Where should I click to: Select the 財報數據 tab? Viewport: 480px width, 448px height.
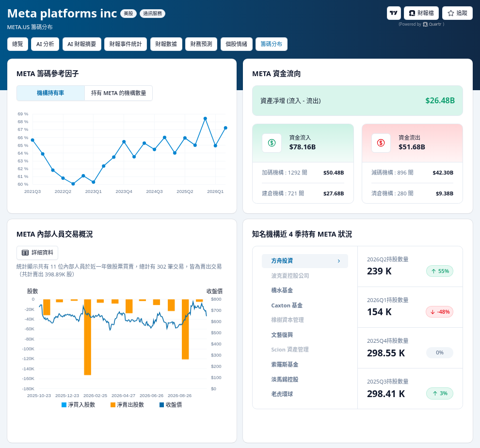click(166, 44)
